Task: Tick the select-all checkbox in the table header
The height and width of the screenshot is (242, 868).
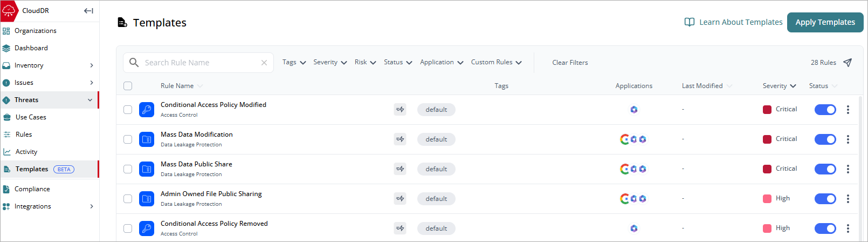Action: tap(128, 86)
